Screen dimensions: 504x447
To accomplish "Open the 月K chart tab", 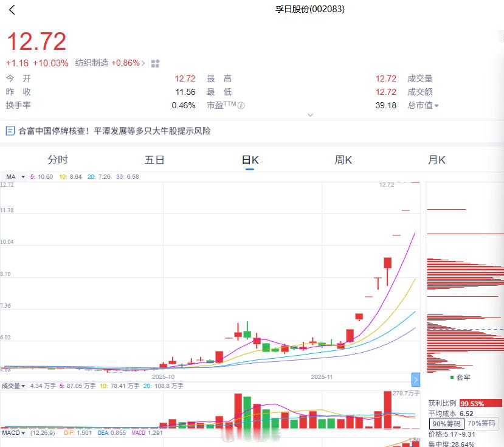I will (435, 159).
